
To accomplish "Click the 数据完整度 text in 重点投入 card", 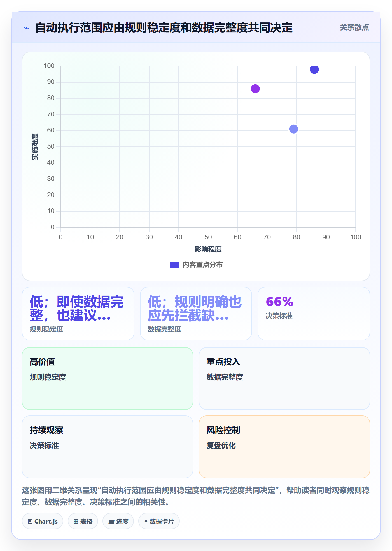I will 225,377.
